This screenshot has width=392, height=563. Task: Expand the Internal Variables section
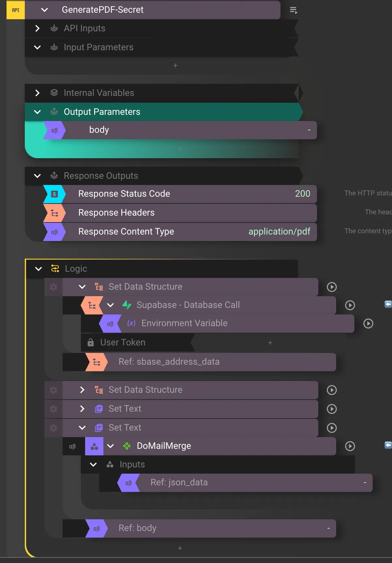tap(38, 93)
